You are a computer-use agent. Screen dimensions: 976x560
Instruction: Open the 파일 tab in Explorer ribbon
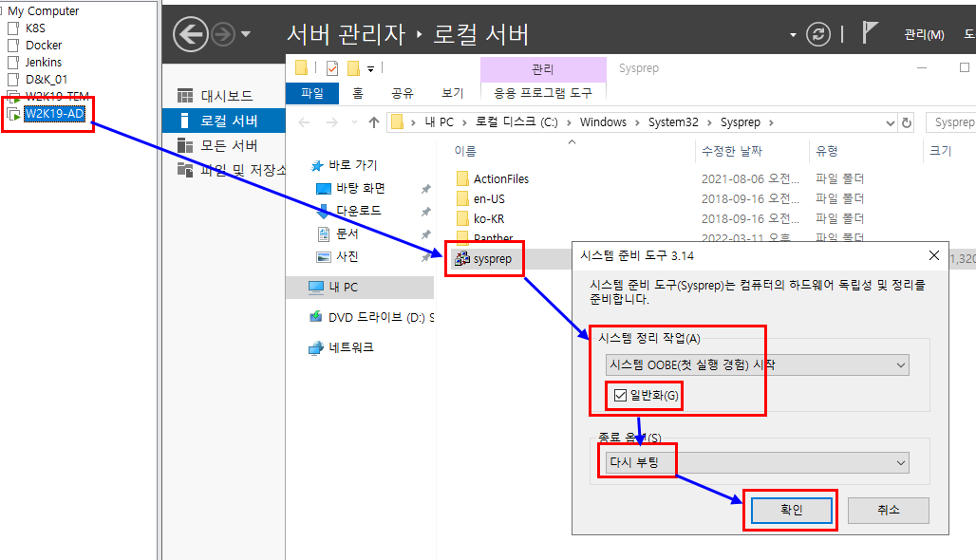point(312,93)
